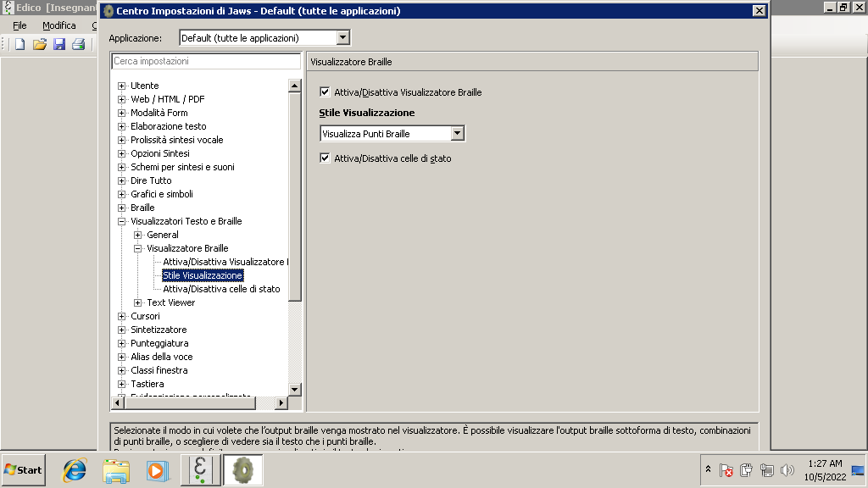Click the New document icon in Edico toolbar
868x488 pixels.
pos(20,44)
